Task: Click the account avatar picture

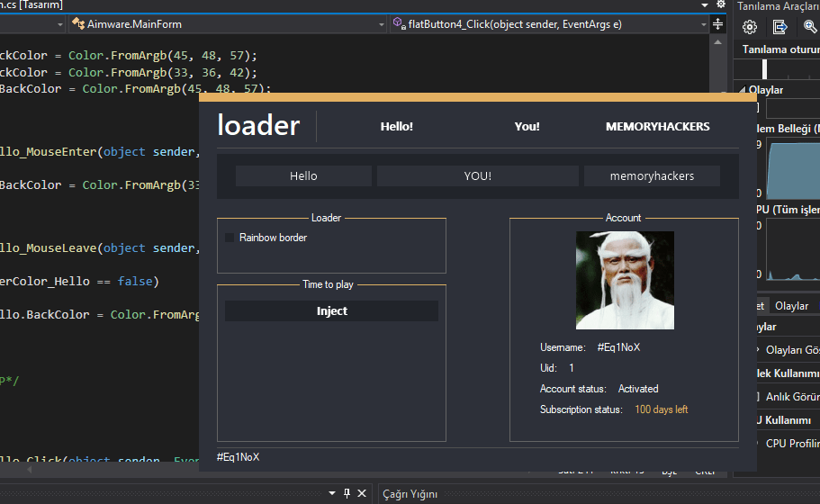Action: [x=625, y=280]
